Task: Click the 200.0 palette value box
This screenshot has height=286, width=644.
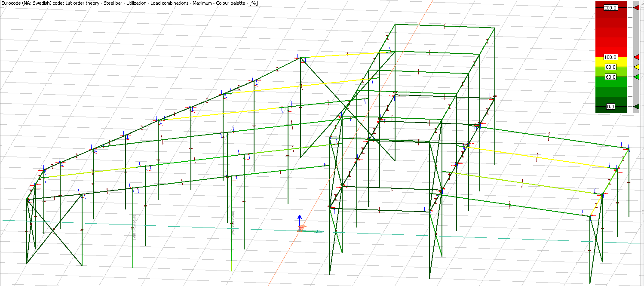Action: click(610, 8)
